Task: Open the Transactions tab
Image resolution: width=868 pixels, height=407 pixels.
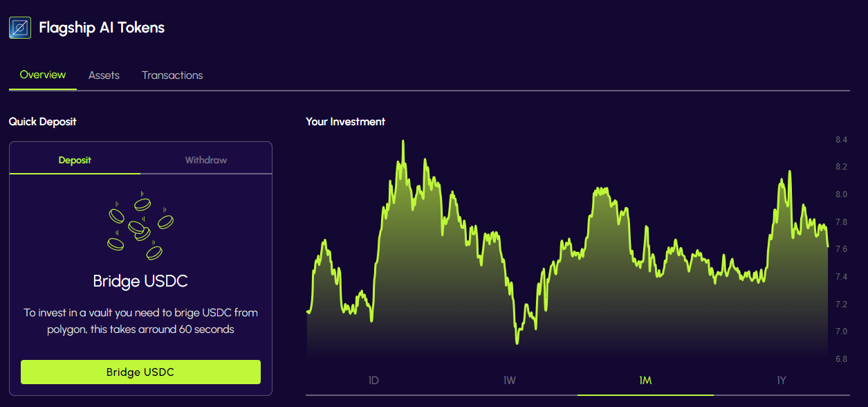Action: (172, 75)
